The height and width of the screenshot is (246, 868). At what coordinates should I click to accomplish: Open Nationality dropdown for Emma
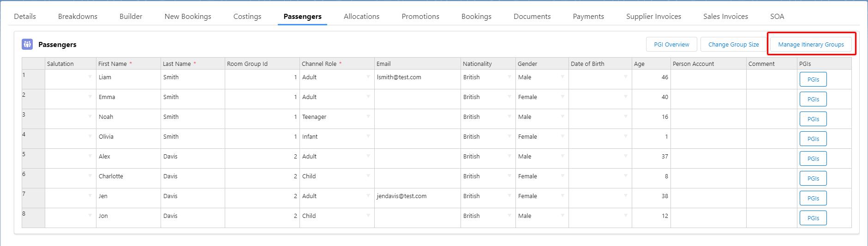coord(509,97)
